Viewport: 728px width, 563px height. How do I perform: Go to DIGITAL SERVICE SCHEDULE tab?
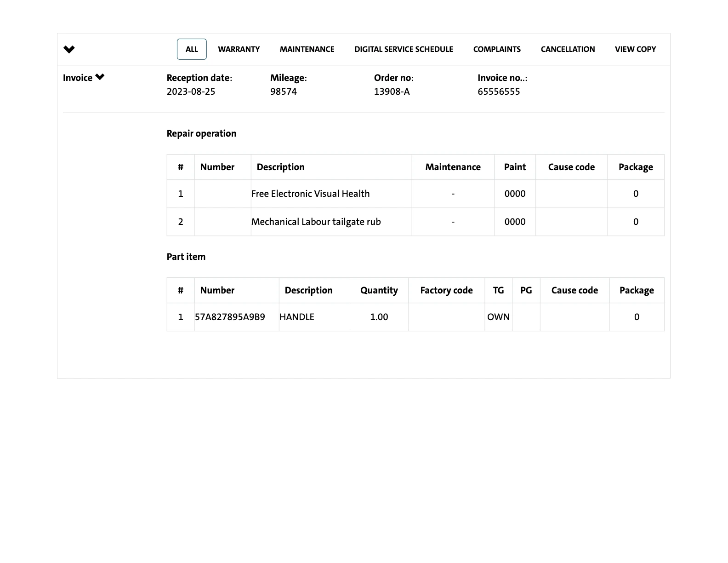click(x=404, y=49)
